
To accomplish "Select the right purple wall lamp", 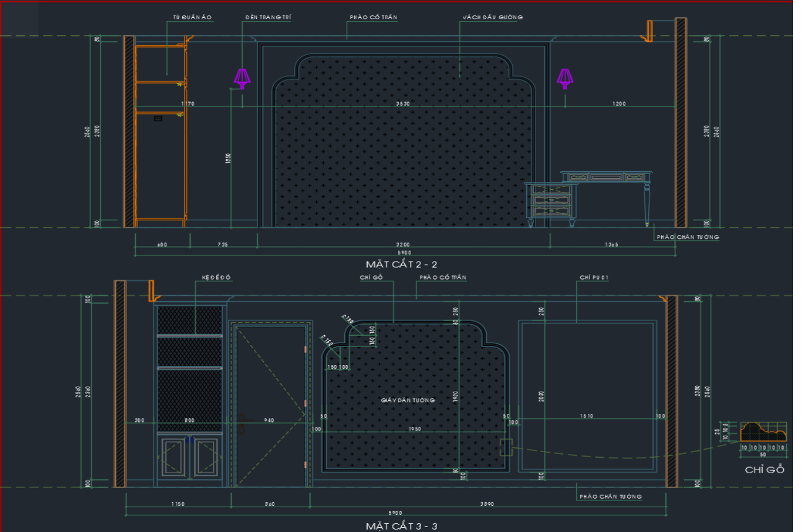I will tap(565, 77).
